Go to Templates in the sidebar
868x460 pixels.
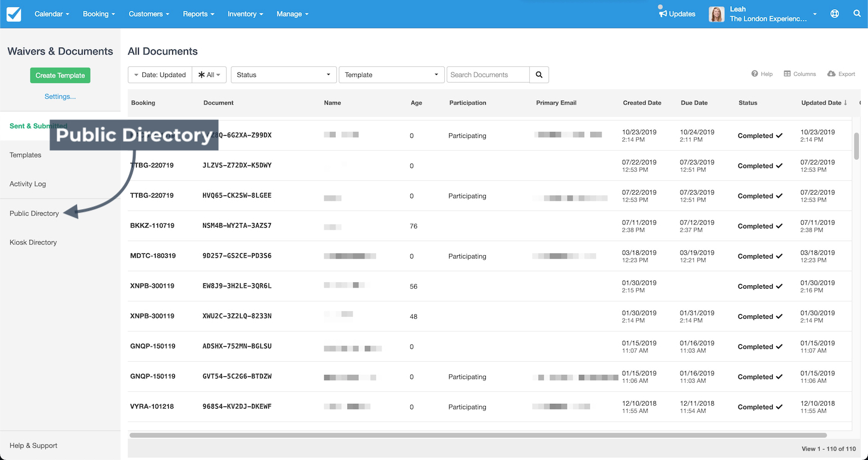[x=25, y=155]
